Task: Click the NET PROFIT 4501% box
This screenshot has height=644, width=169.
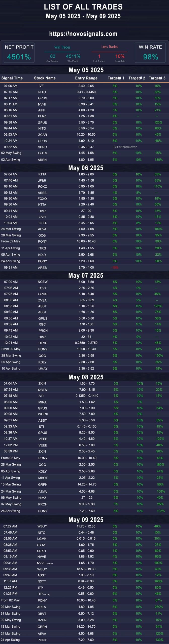Action: pyautogui.click(x=19, y=53)
